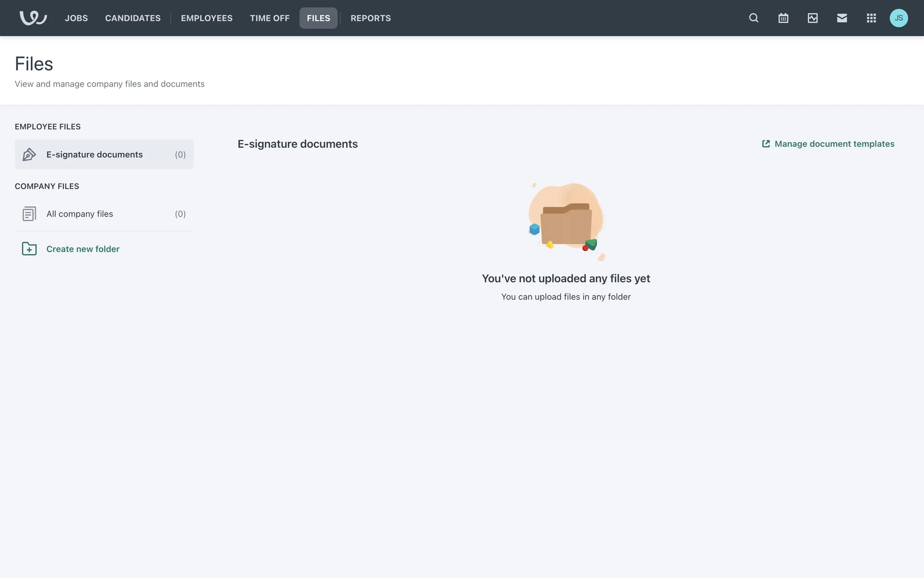Image resolution: width=924 pixels, height=578 pixels.
Task: Switch to the Candidates tab
Action: (133, 18)
